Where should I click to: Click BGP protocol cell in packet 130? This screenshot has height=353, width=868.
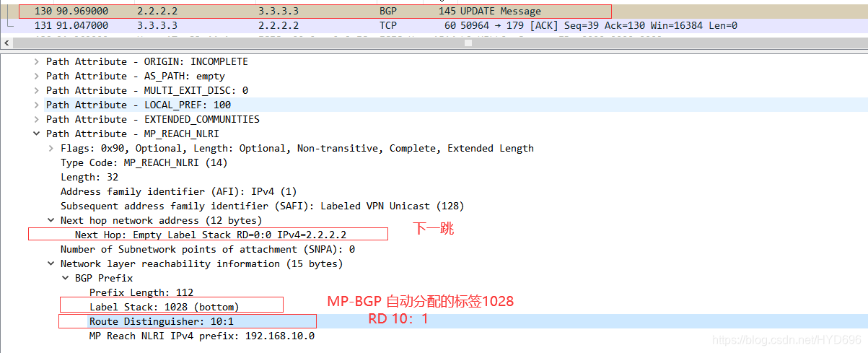387,12
